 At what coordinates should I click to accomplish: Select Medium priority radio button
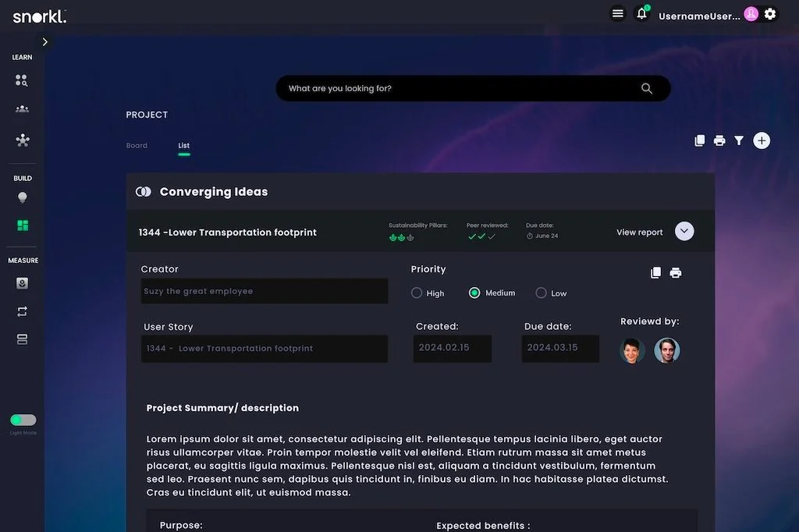474,293
